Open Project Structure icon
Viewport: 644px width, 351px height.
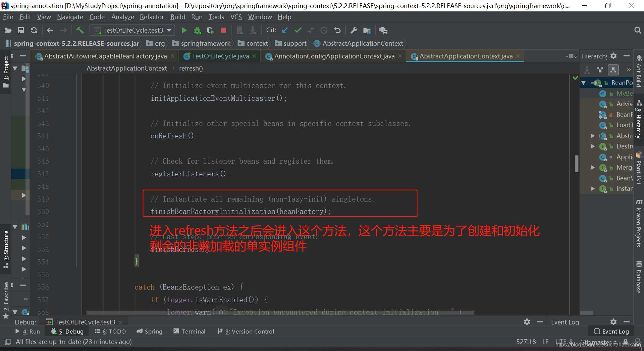[367, 31]
